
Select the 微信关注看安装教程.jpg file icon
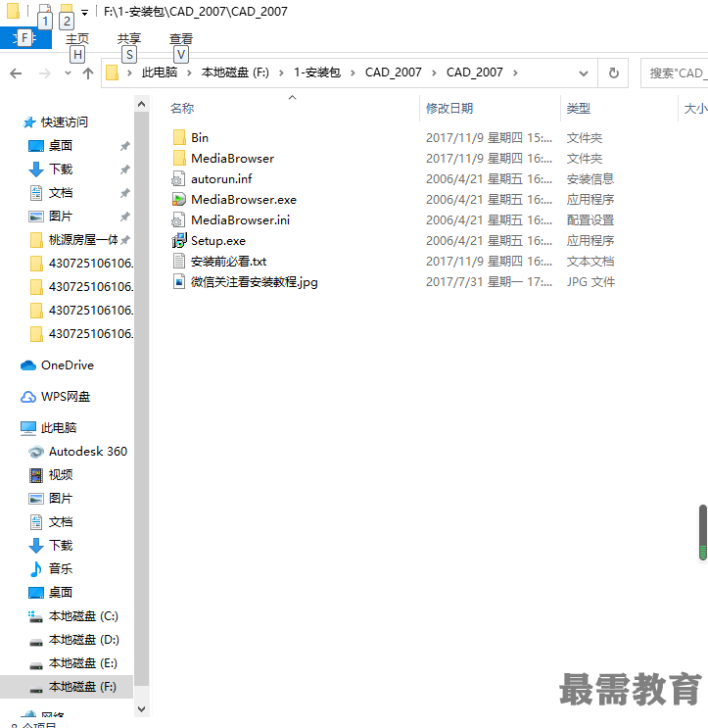point(179,281)
